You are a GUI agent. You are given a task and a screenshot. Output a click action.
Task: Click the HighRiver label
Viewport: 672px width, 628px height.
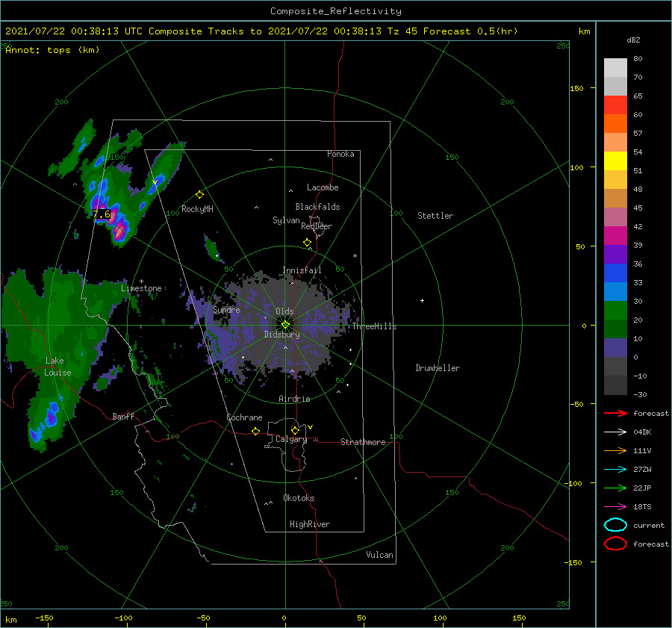coord(310,524)
